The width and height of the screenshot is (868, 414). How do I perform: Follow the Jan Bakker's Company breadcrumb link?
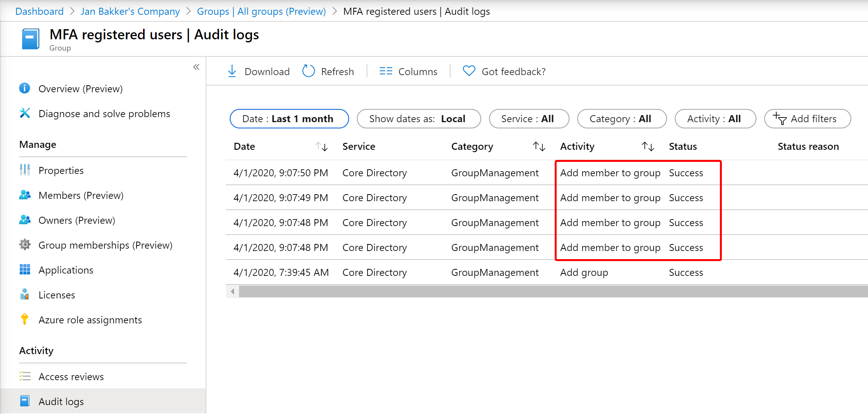coord(130,11)
